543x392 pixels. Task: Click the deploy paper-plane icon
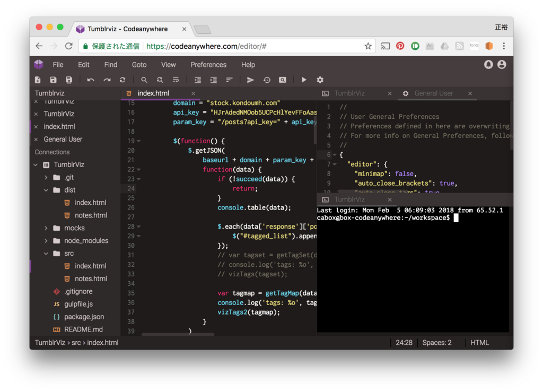[x=250, y=80]
